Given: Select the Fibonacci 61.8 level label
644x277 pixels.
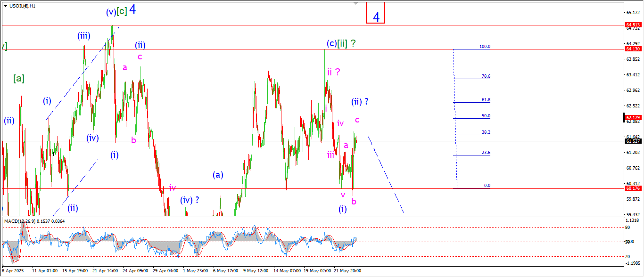Looking at the screenshot, I should coord(486,100).
